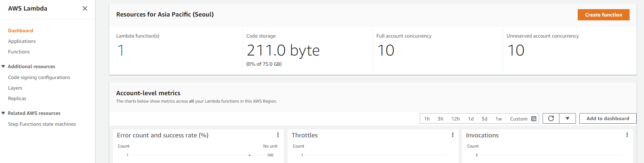Viewport: 644px width, 163px height.
Task: Select the 1w time range
Action: (499, 119)
